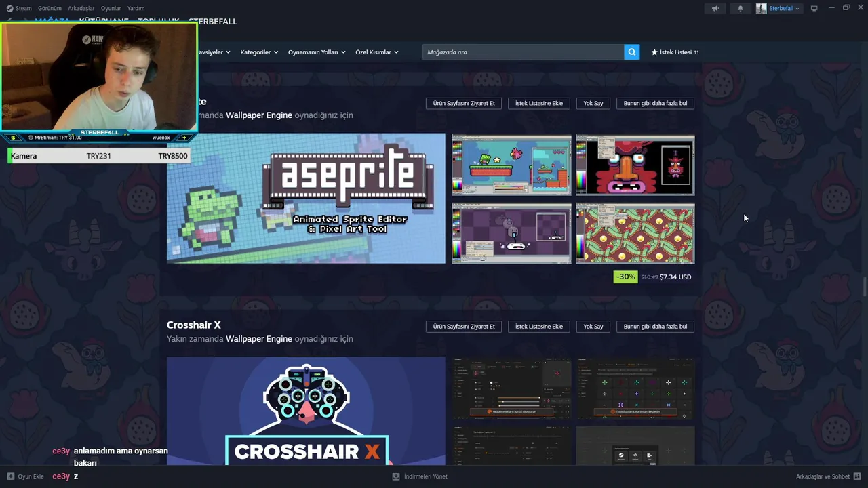Visit the Aseprite product page
The height and width of the screenshot is (488, 868).
[464, 103]
